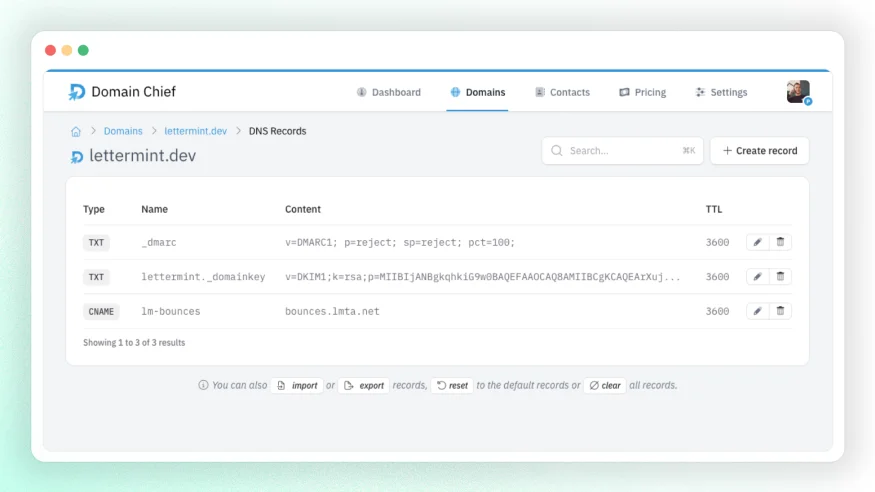The height and width of the screenshot is (492, 875).
Task: Click the TXT badge in the _dmarc row
Action: click(96, 243)
